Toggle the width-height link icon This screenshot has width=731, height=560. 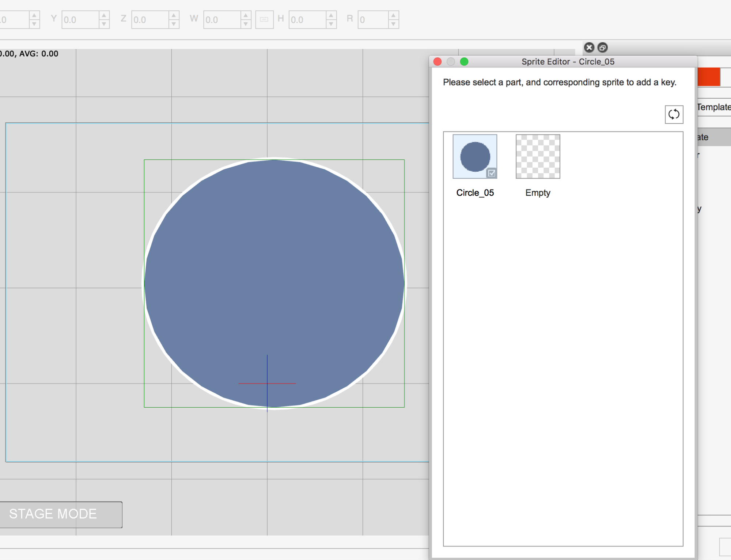coord(264,20)
